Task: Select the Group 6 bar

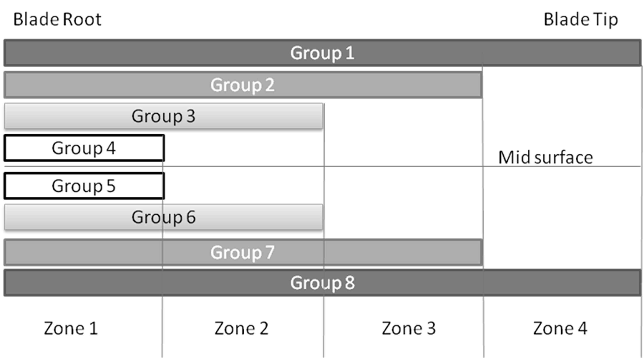Action: point(163,217)
